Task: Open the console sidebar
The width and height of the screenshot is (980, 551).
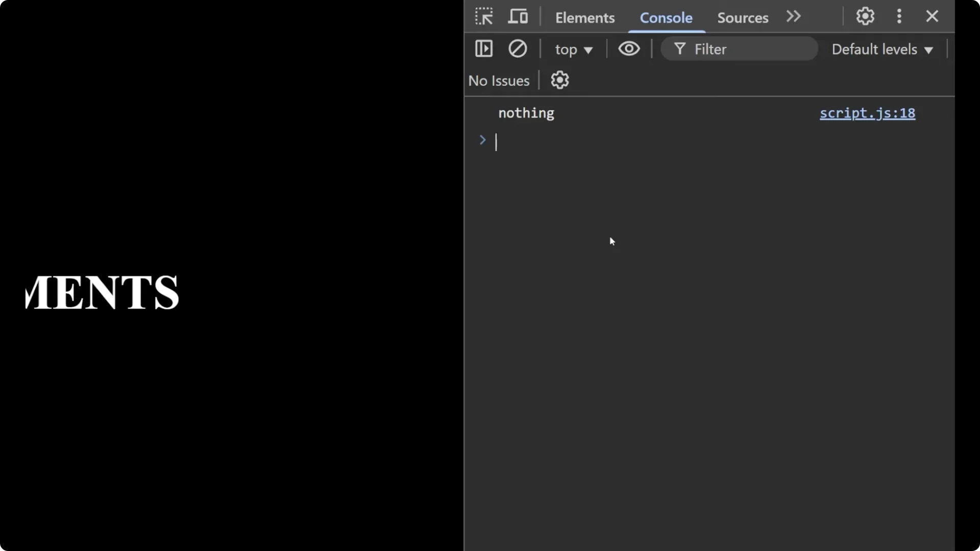Action: 484,48
